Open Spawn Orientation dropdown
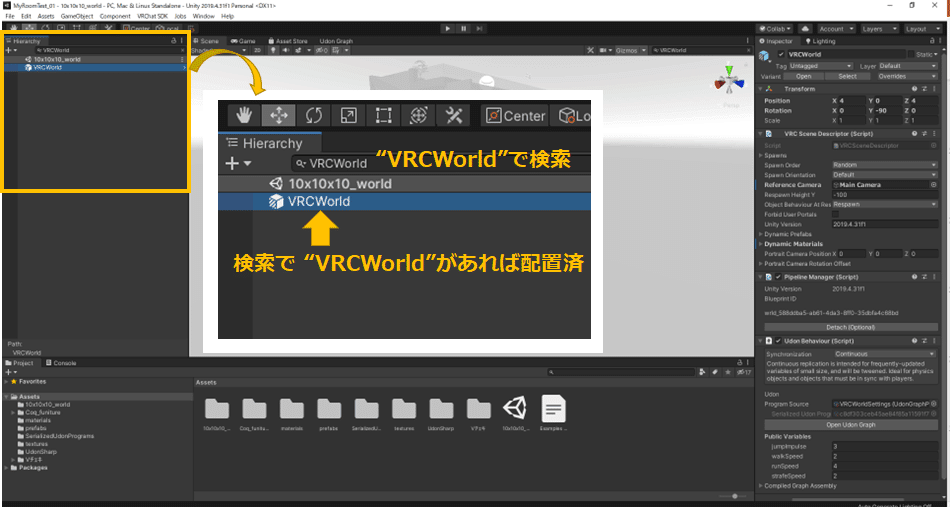 [x=885, y=175]
